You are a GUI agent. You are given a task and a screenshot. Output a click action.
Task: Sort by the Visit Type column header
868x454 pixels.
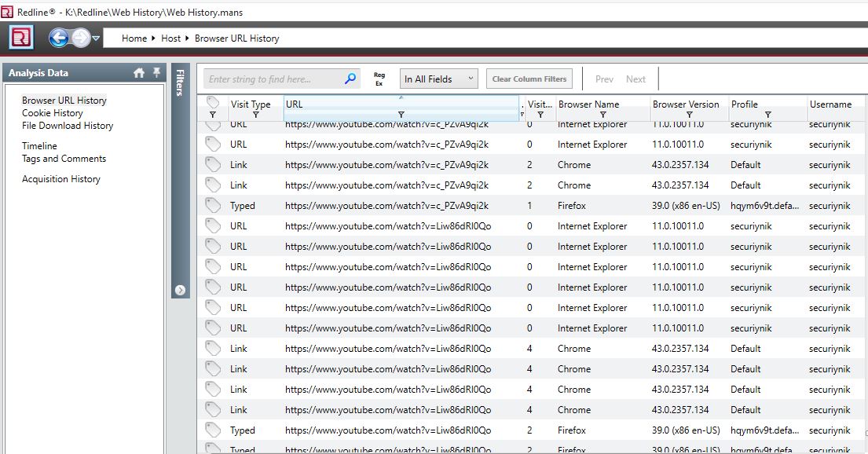(251, 104)
